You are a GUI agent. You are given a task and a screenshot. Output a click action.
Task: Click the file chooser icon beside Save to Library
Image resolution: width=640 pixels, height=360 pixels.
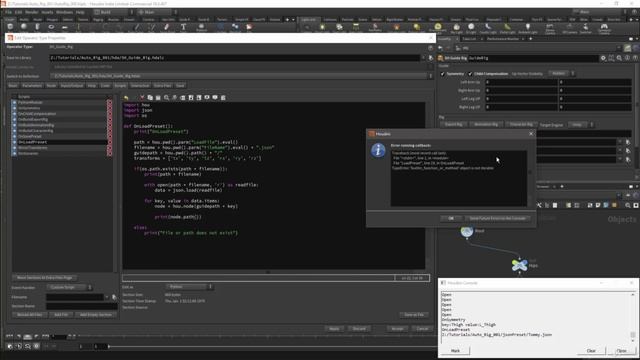431,58
